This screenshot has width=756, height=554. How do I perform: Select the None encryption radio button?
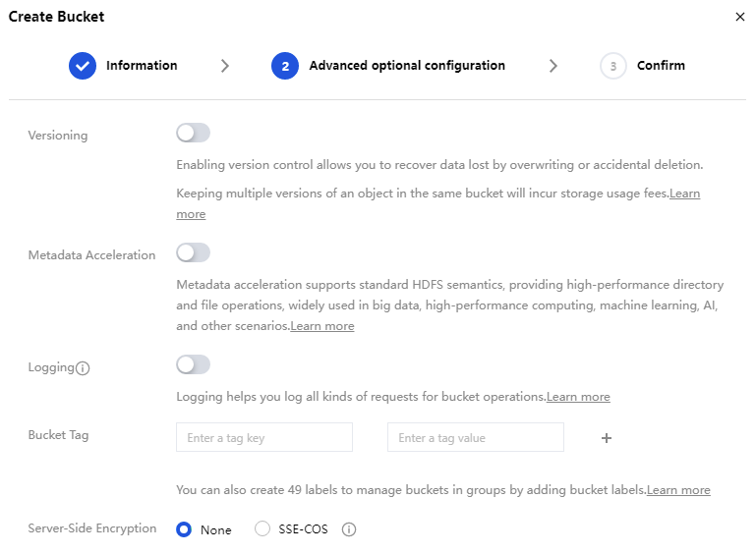tap(184, 529)
